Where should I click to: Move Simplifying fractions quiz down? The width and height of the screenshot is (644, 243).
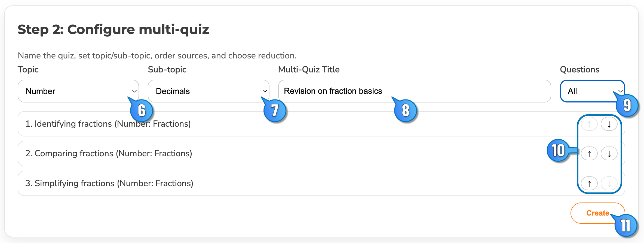click(x=609, y=183)
